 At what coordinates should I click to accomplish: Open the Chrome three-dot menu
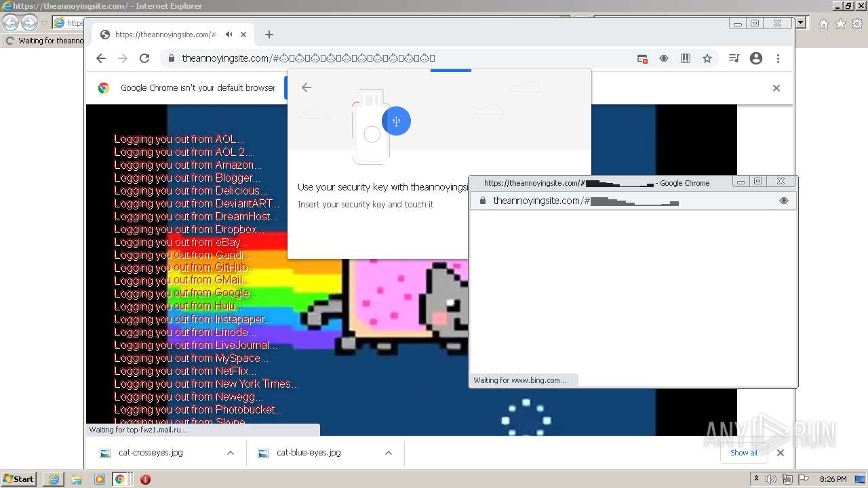[x=778, y=58]
